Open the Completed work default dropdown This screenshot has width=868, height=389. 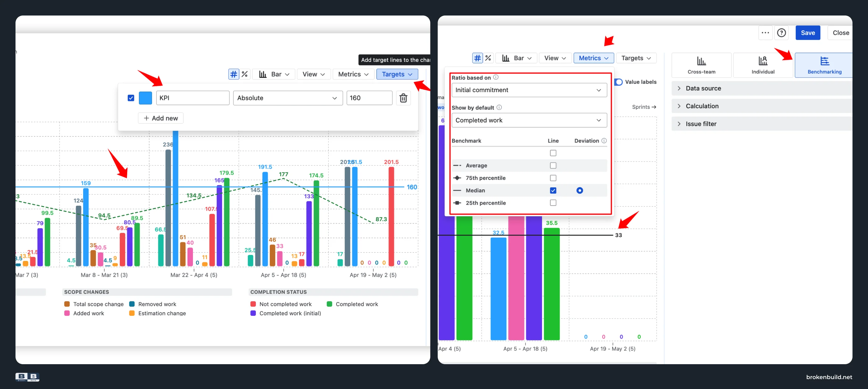click(529, 120)
